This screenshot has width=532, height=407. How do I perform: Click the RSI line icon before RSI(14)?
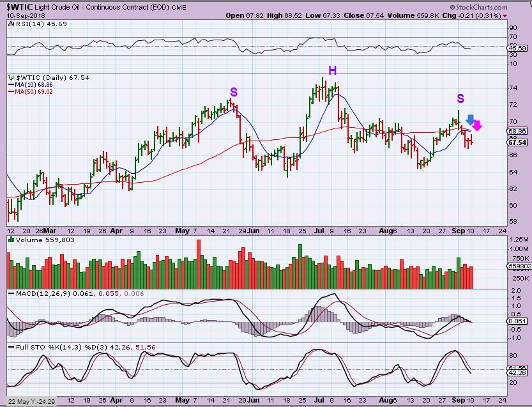point(11,24)
